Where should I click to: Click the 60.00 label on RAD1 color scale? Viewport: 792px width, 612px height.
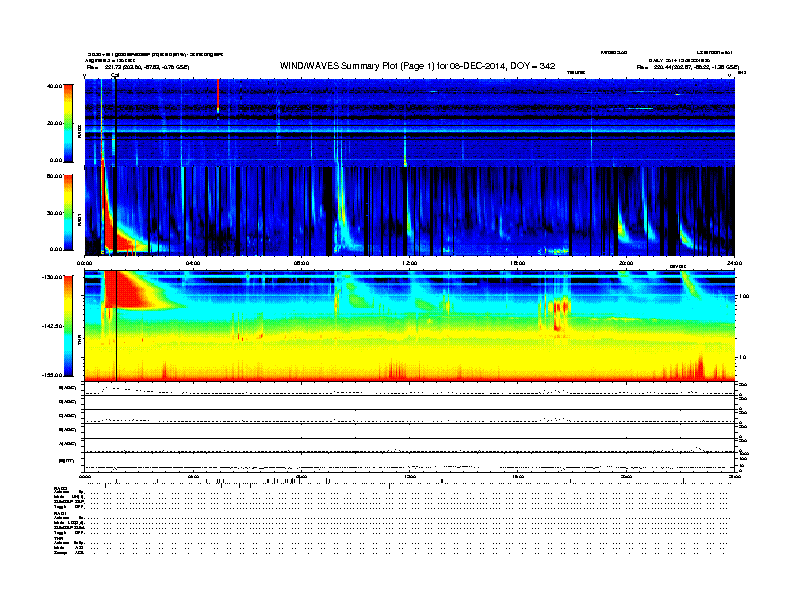tap(55, 176)
